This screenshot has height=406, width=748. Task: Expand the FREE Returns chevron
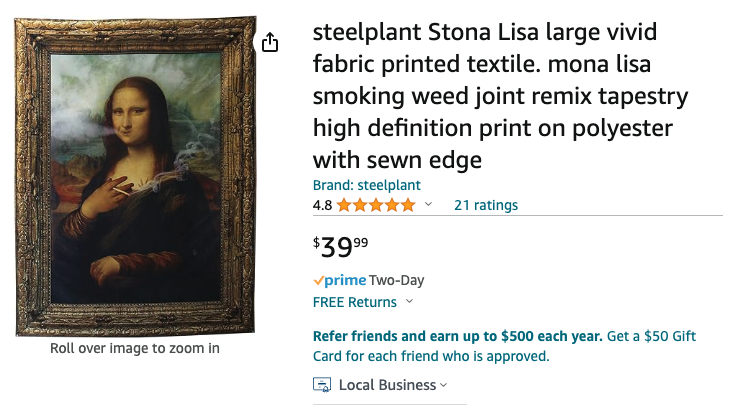point(410,302)
